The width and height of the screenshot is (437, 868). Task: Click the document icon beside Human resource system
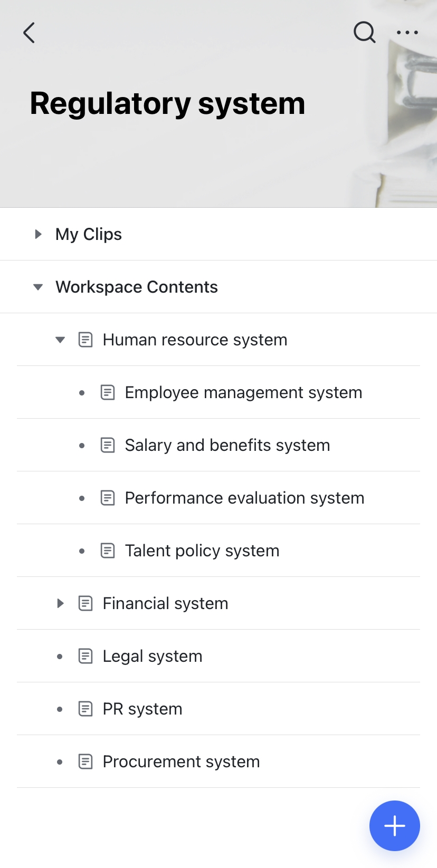(x=85, y=340)
